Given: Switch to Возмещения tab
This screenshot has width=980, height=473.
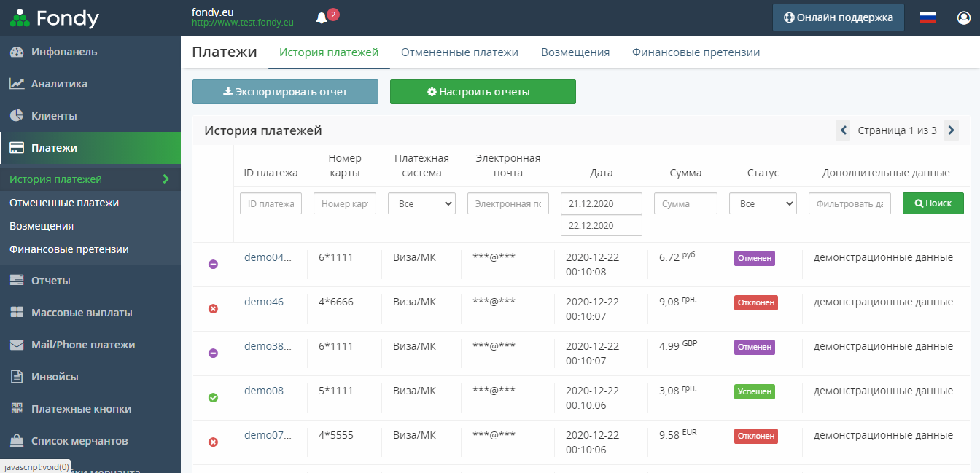Looking at the screenshot, I should (575, 52).
